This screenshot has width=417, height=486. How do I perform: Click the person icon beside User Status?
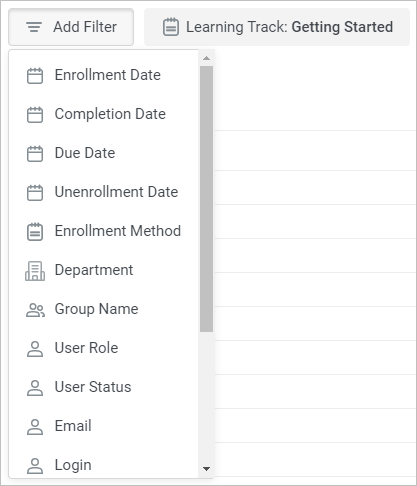click(x=35, y=388)
